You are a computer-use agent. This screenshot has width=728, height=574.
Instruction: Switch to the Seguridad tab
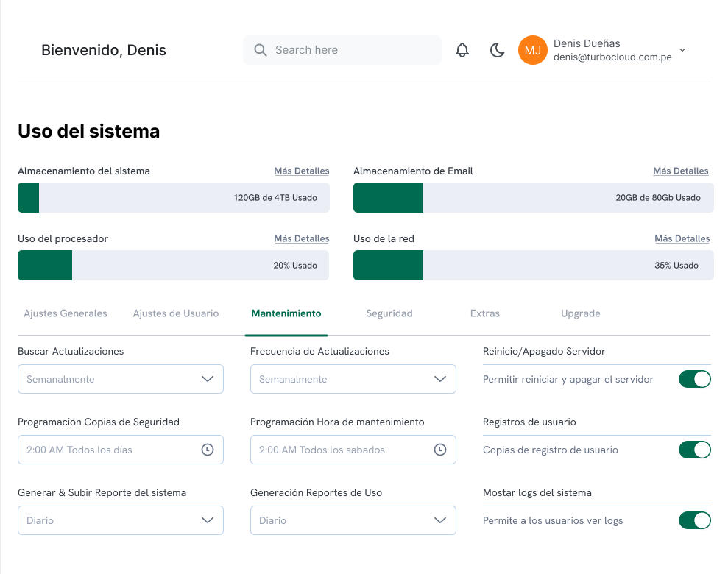click(389, 313)
